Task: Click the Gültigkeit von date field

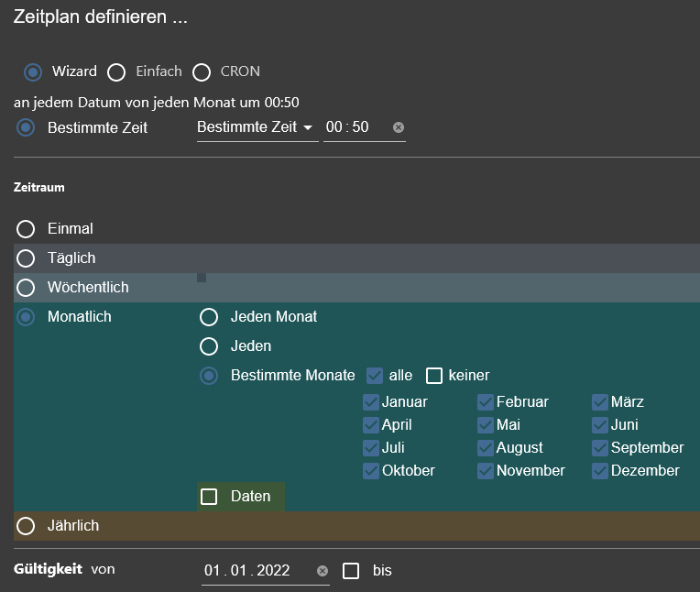Action: pos(259,571)
